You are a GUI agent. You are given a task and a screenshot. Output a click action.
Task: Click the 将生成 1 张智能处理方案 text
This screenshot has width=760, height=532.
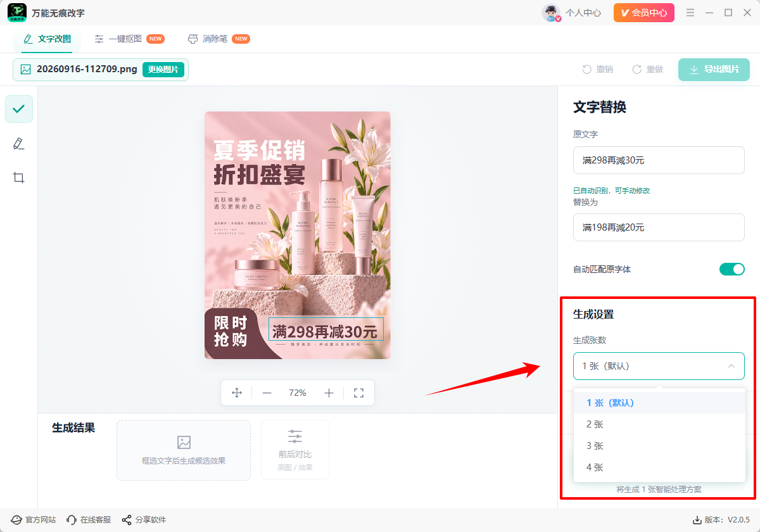pos(659,490)
